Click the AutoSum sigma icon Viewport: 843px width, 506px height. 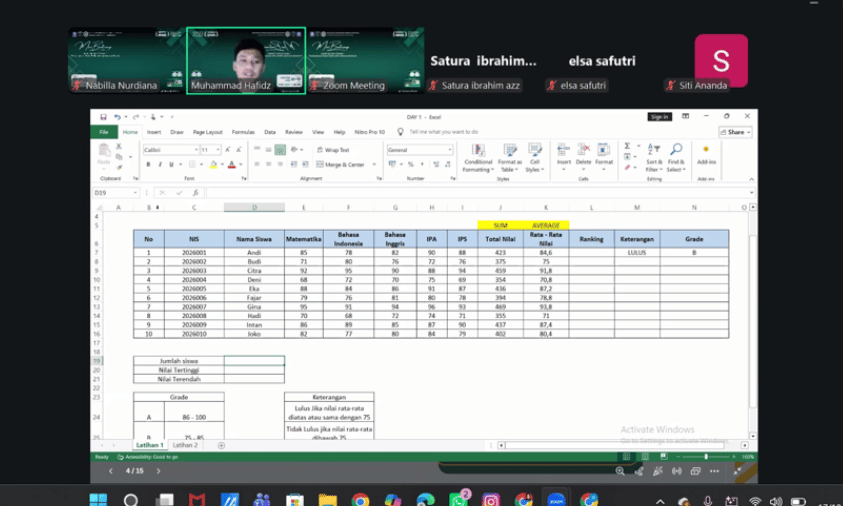[x=627, y=146]
